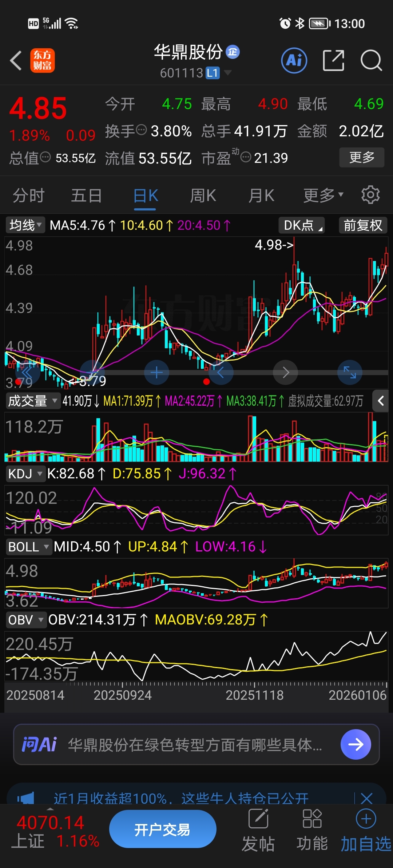The width and height of the screenshot is (393, 868).
Task: Switch to 五日 tab
Action: coord(86,195)
